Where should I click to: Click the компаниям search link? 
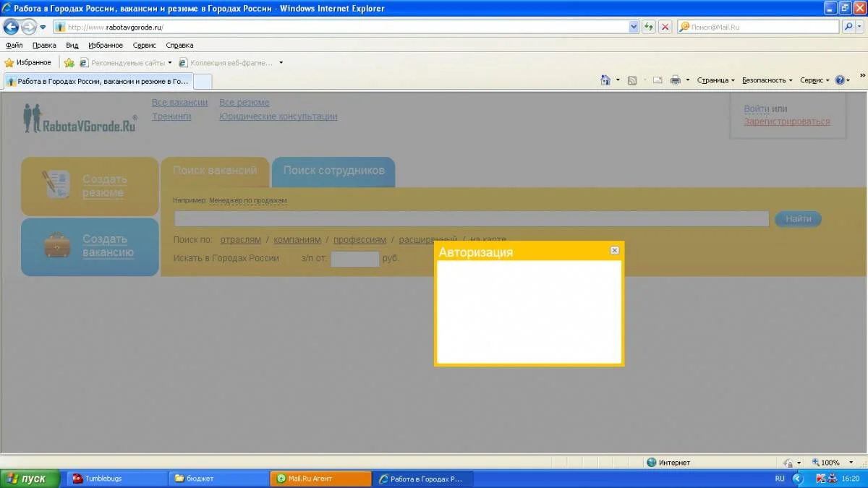click(x=297, y=239)
